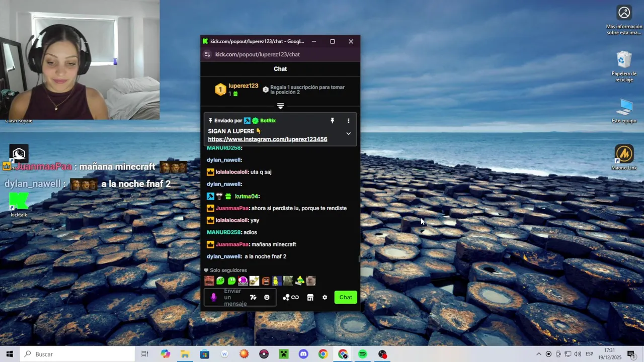
Task: Insert the cat face emote
Action: 311,281
